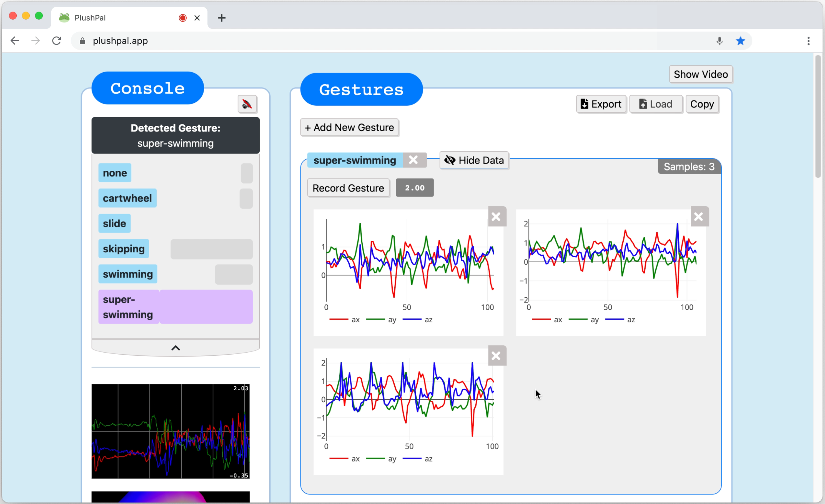Add a new gesture
This screenshot has width=825, height=504.
349,128
